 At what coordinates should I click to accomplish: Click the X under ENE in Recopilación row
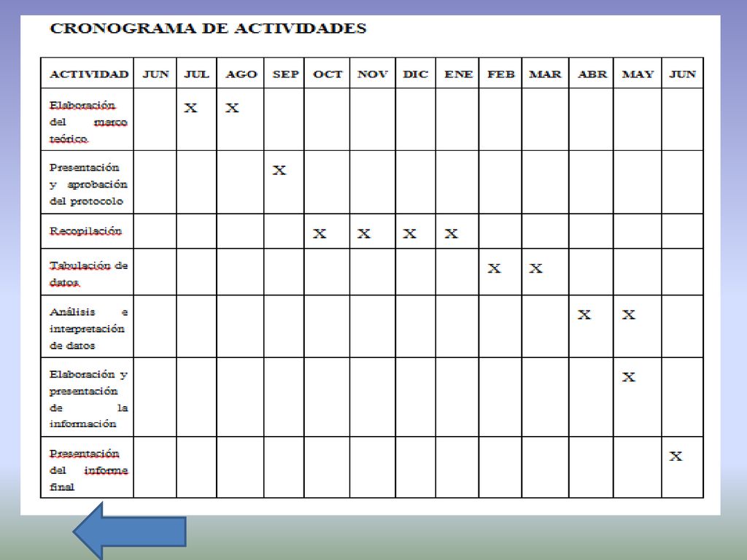point(451,234)
